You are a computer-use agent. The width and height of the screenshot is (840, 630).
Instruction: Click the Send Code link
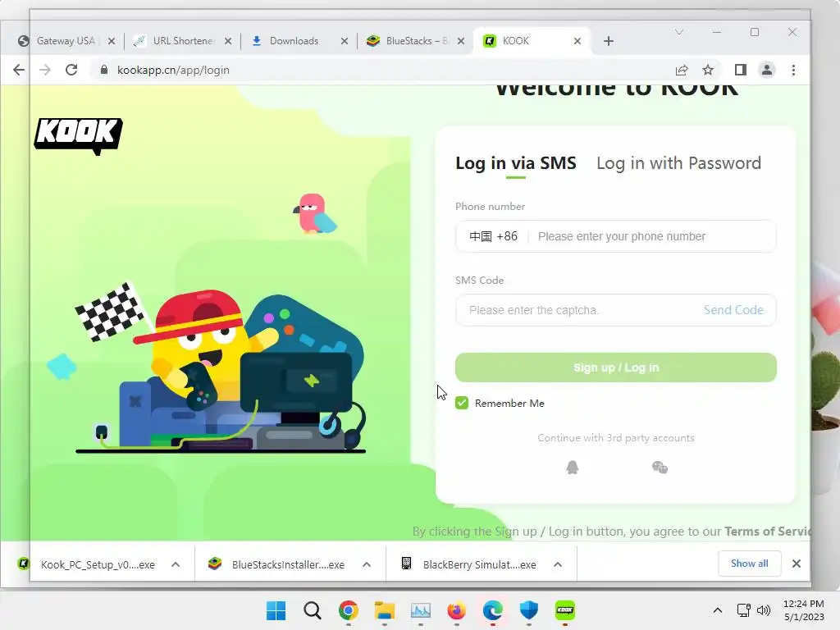733,310
